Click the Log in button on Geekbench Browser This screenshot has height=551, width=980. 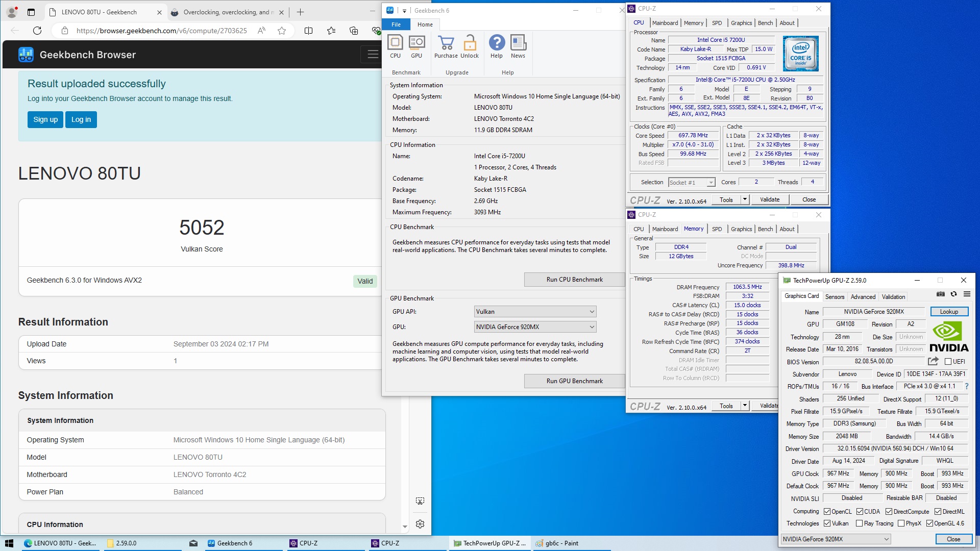click(81, 119)
